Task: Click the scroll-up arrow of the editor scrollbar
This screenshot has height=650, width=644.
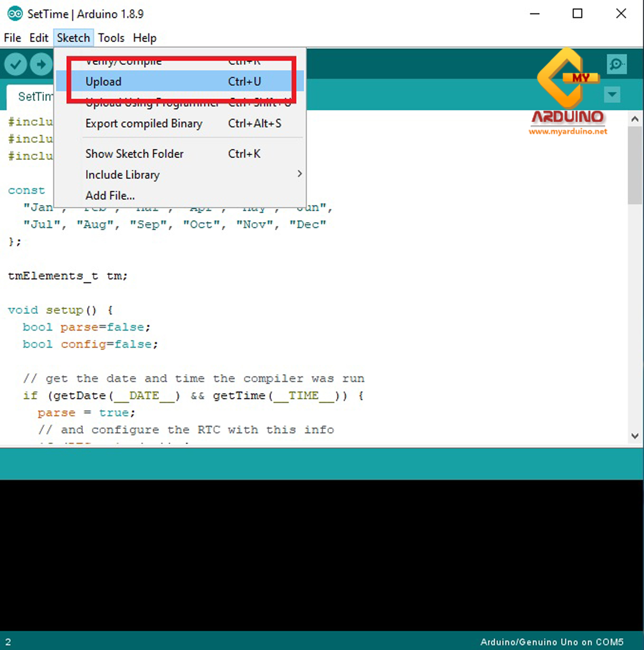Action: click(635, 119)
